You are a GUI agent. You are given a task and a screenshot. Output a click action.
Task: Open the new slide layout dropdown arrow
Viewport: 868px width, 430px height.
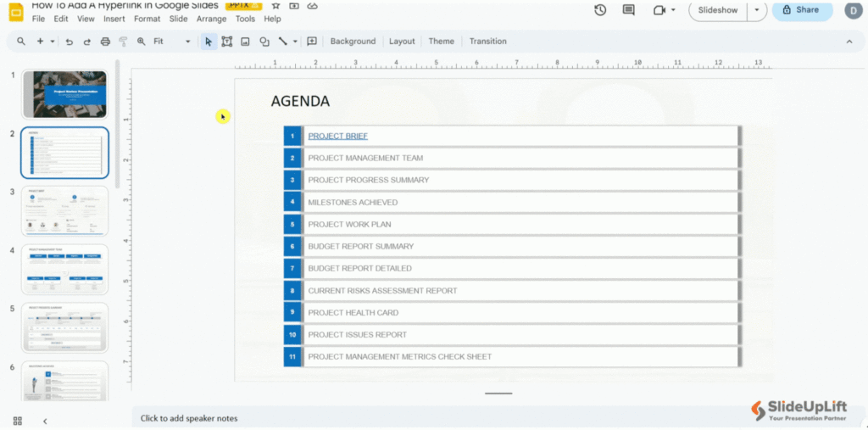click(x=53, y=41)
